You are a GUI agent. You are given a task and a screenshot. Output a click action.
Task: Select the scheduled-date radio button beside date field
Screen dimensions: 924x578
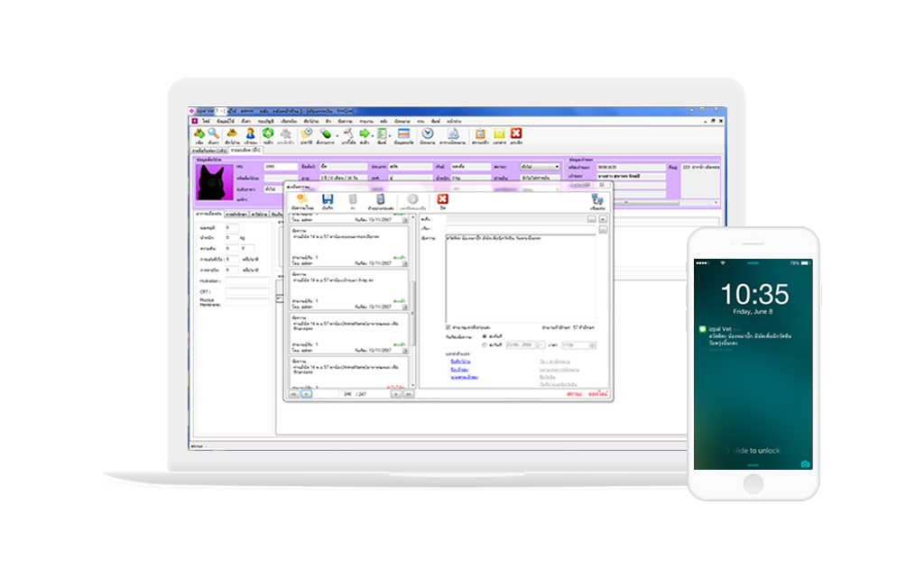click(485, 345)
